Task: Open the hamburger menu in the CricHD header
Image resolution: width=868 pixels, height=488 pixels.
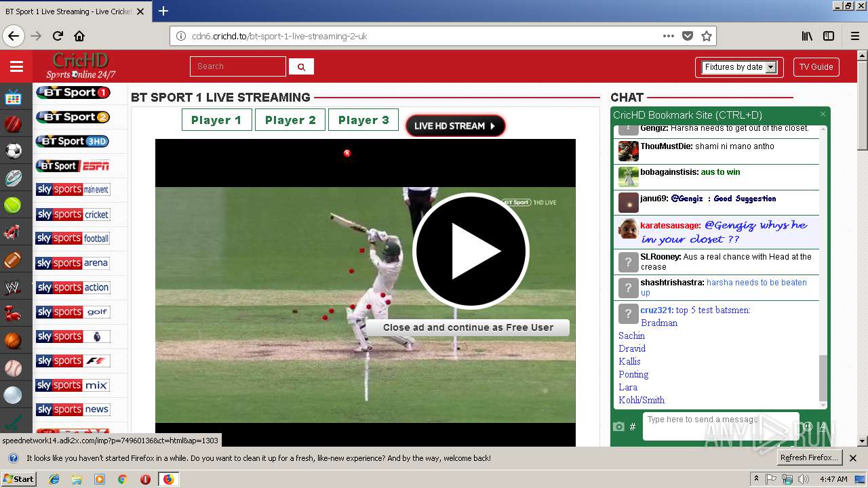Action: [x=16, y=66]
